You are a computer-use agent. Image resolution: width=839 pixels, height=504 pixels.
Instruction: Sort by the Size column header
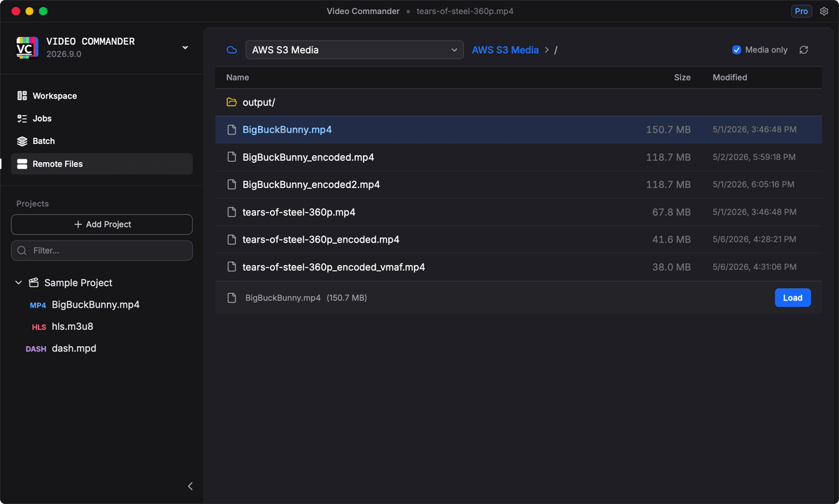[682, 78]
